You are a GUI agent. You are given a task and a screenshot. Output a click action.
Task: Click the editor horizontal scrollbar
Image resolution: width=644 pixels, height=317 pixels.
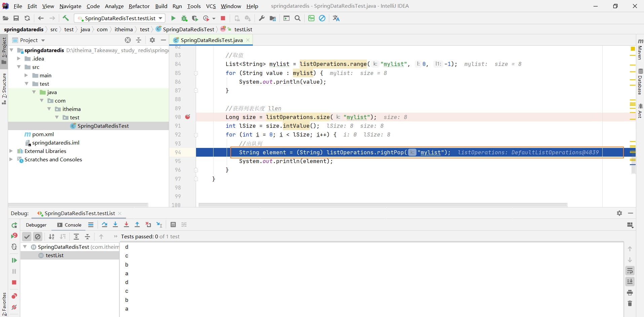click(383, 205)
